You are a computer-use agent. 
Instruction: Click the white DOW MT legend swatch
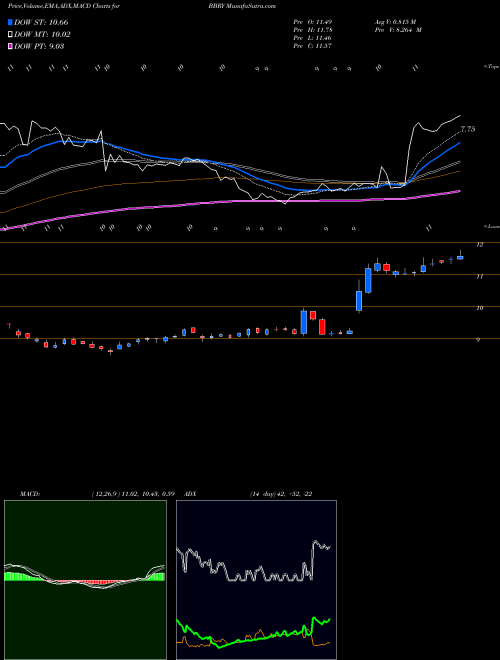[10, 35]
